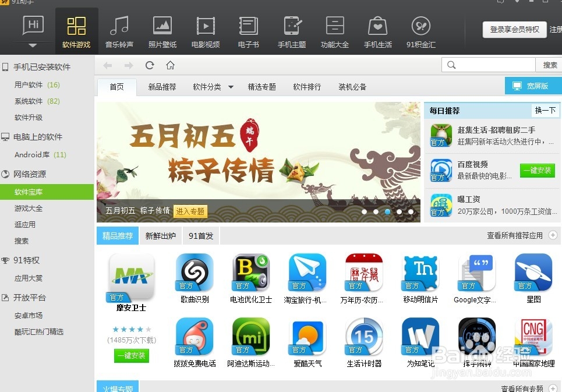Open the 精选专题 tab

(x=262, y=87)
